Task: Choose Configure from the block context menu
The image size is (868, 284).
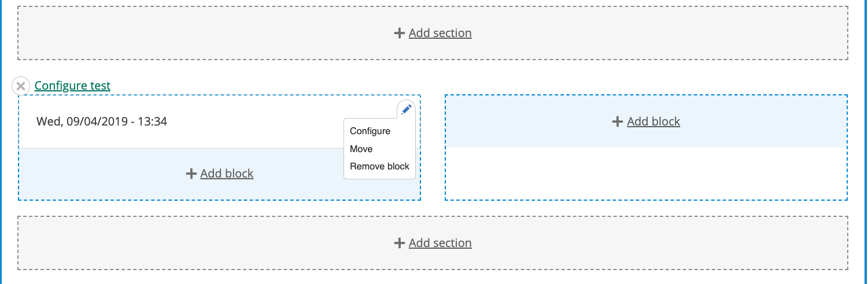Action: [370, 131]
